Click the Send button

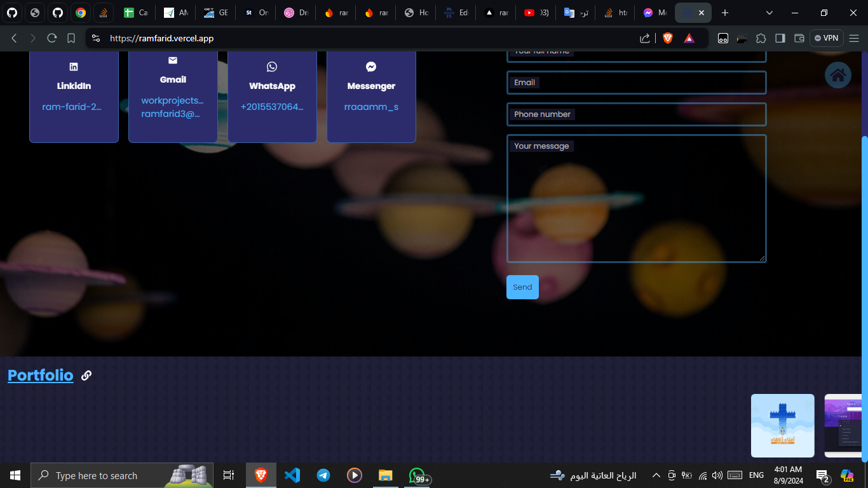point(522,287)
